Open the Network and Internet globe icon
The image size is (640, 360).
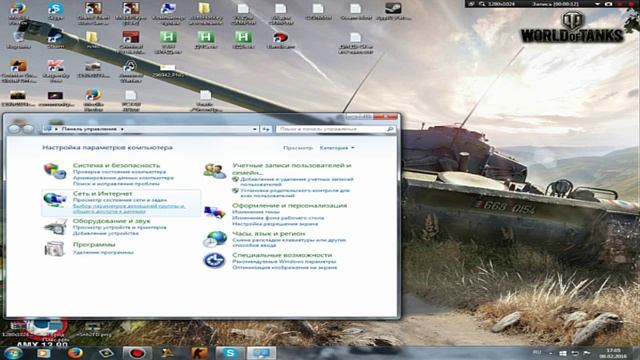pos(55,199)
